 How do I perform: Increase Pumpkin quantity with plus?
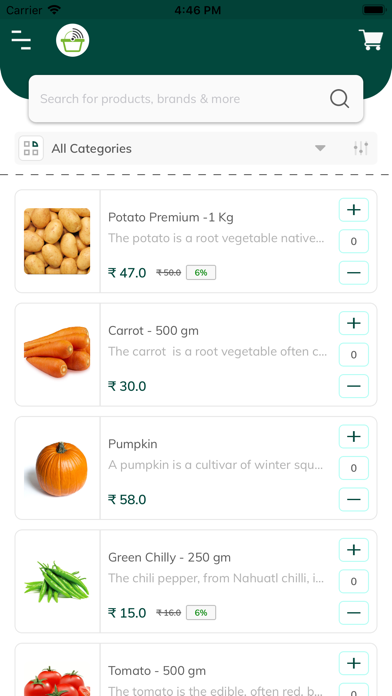[354, 436]
